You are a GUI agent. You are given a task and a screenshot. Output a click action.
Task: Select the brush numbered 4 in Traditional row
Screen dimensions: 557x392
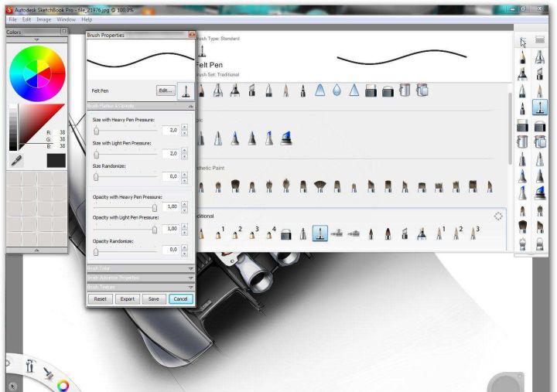point(271,233)
